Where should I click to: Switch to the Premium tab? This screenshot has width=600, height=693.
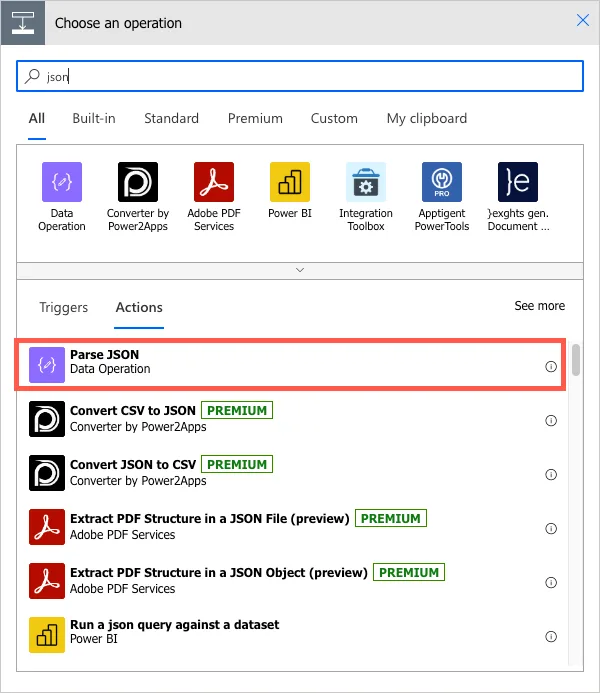tap(255, 118)
